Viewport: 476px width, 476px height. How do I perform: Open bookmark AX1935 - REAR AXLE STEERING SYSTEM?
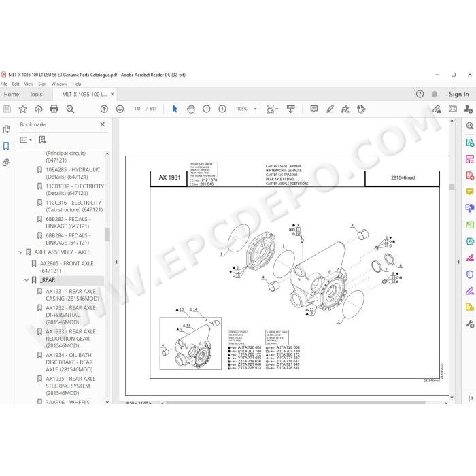coord(71,386)
